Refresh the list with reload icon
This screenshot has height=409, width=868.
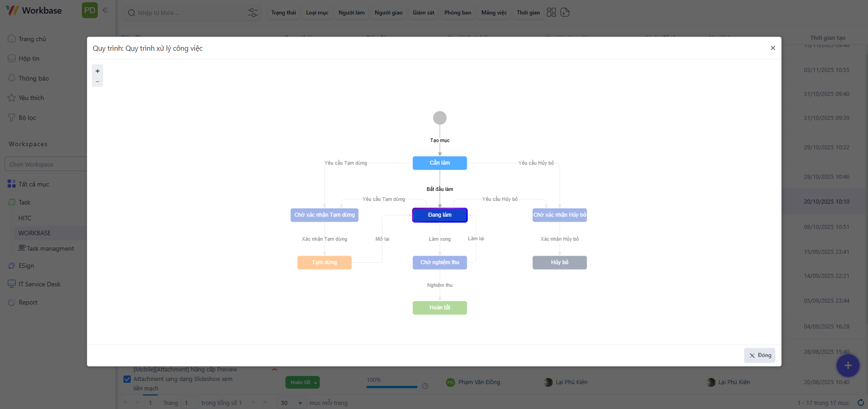(x=860, y=402)
